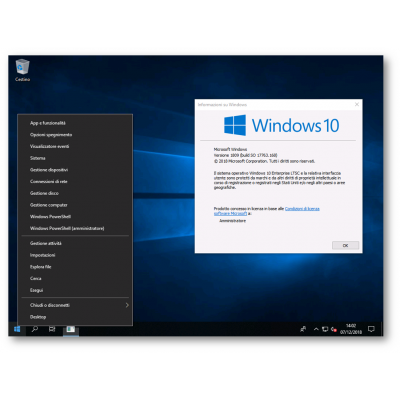The height and width of the screenshot is (400, 400).
Task: Open the Action Center notification icon
Action: click(371, 329)
